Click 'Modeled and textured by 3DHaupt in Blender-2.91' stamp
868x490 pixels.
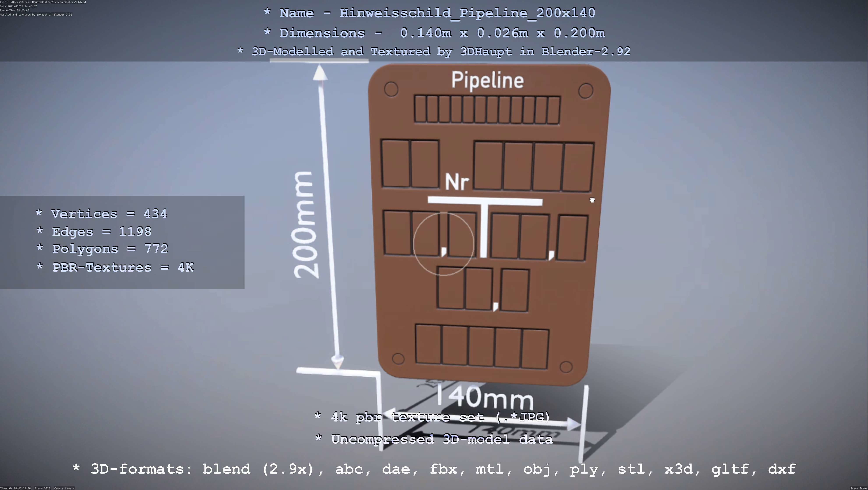tap(36, 14)
